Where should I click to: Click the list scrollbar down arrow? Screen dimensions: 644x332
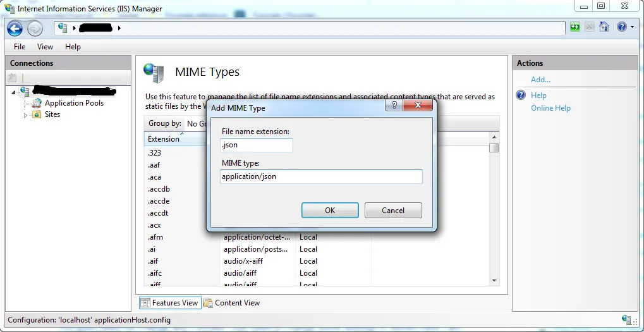tap(494, 281)
